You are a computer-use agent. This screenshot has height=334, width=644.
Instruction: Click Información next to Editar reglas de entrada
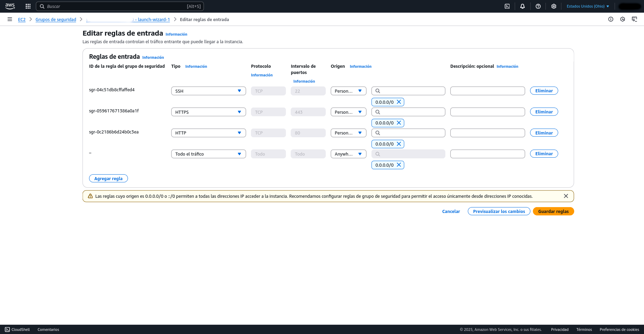pos(176,34)
